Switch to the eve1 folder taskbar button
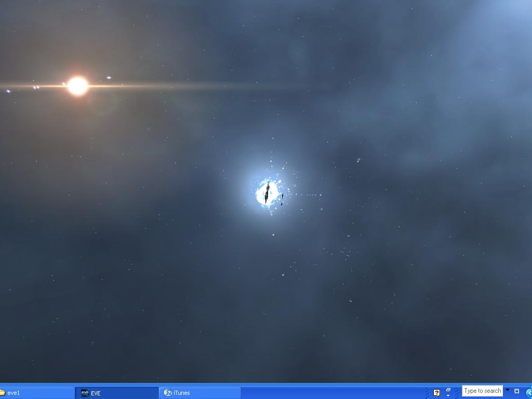The width and height of the screenshot is (532, 399). coord(37,393)
